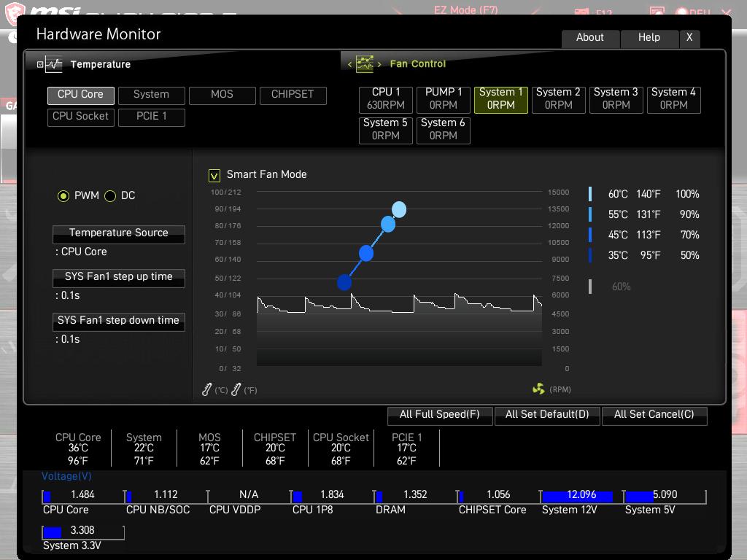This screenshot has width=747, height=560.
Task: Select the DC radio button
Action: [110, 195]
